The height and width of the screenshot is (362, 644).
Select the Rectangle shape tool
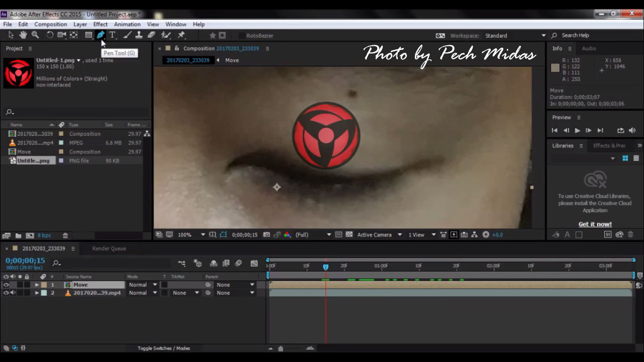(x=88, y=35)
